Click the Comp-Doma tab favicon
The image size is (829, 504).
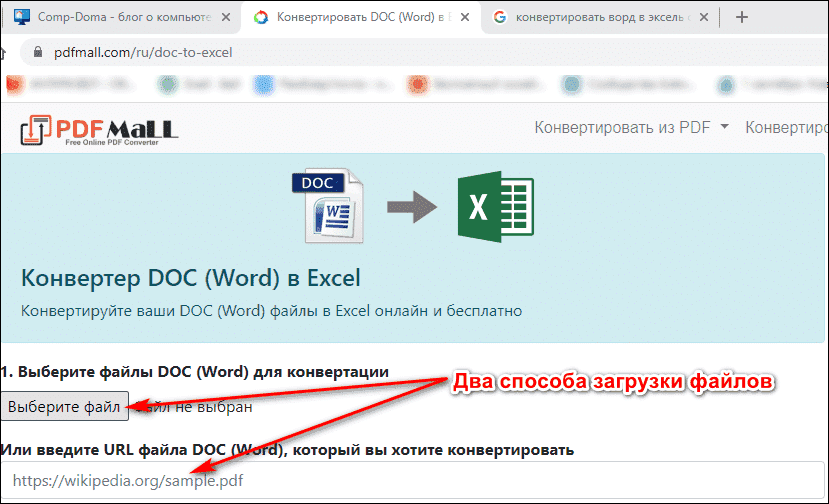coord(22,17)
